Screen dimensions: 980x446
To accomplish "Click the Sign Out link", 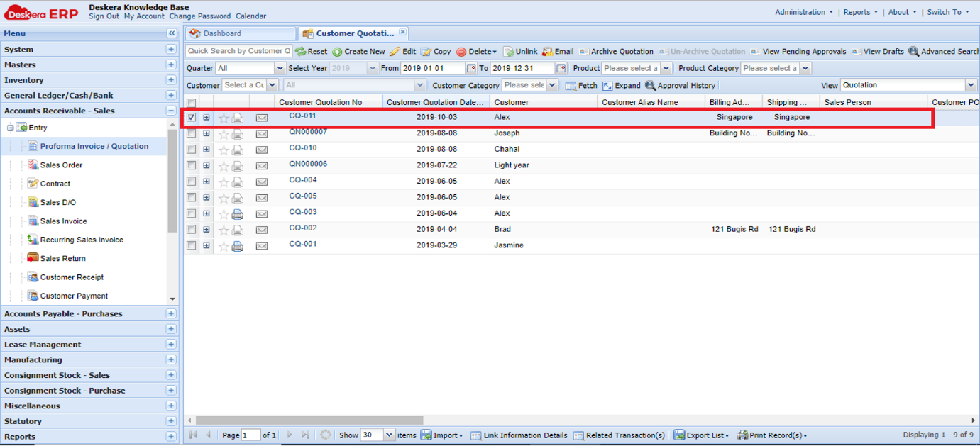I will pos(104,16).
